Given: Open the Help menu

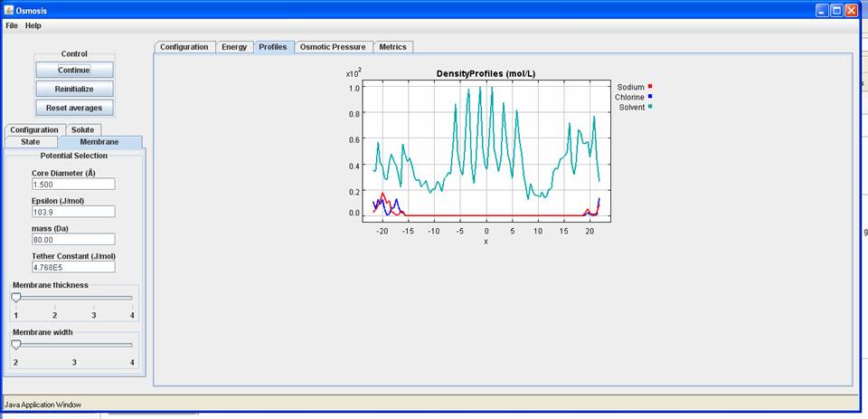Looking at the screenshot, I should (x=33, y=25).
